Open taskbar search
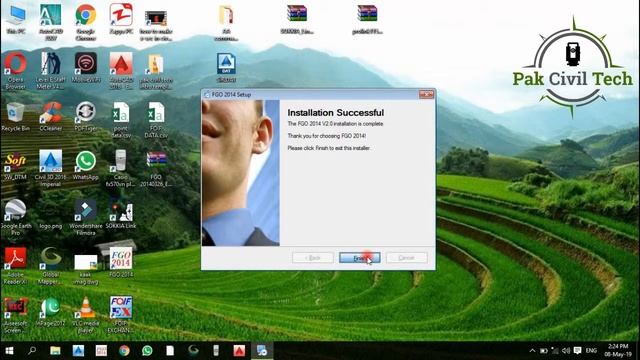Viewport: 640px width, 360px height. coord(32,351)
